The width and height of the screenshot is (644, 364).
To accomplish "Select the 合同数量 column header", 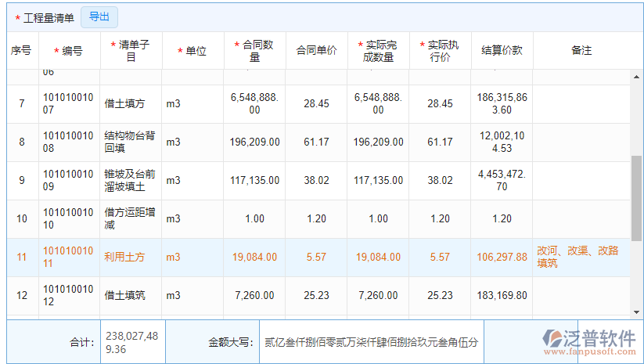I will coord(254,51).
